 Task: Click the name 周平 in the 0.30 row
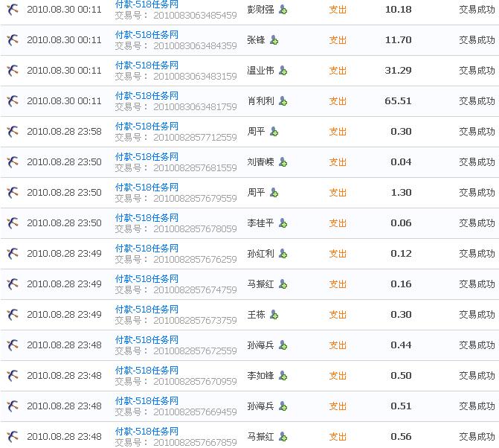256,132
